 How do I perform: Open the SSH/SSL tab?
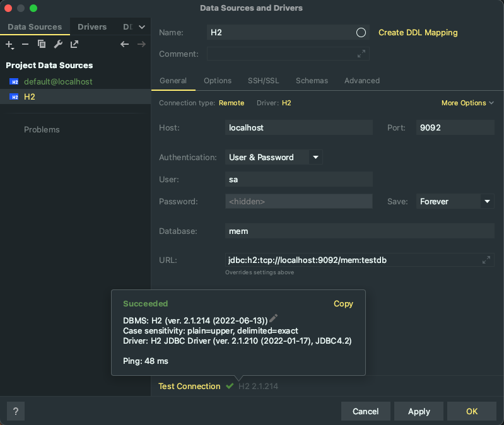pos(263,81)
